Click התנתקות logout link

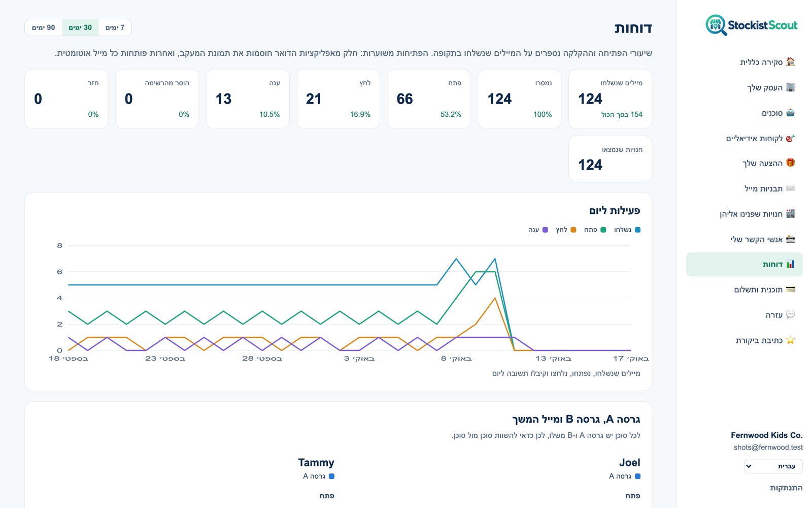tap(786, 488)
